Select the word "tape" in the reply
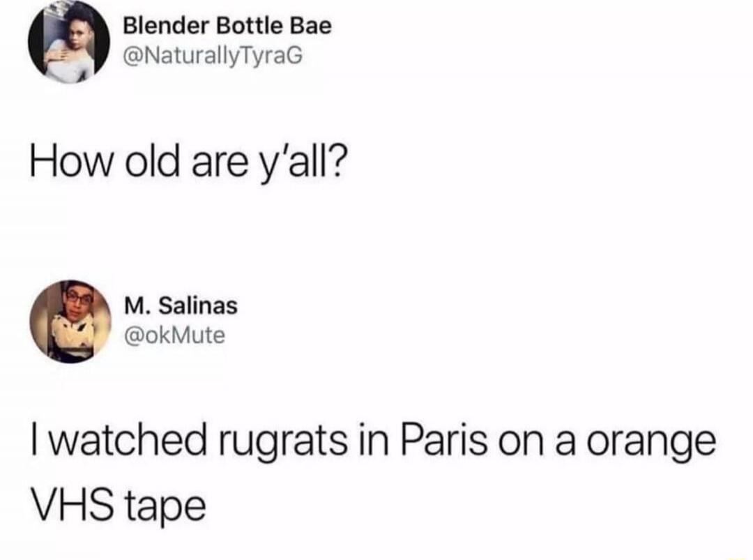The image size is (753, 560). coord(166,508)
